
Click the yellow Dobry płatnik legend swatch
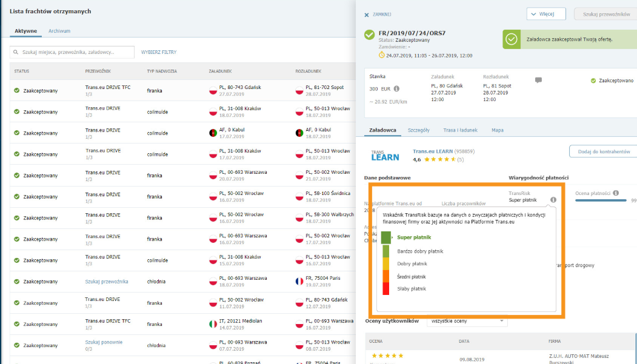(x=385, y=264)
